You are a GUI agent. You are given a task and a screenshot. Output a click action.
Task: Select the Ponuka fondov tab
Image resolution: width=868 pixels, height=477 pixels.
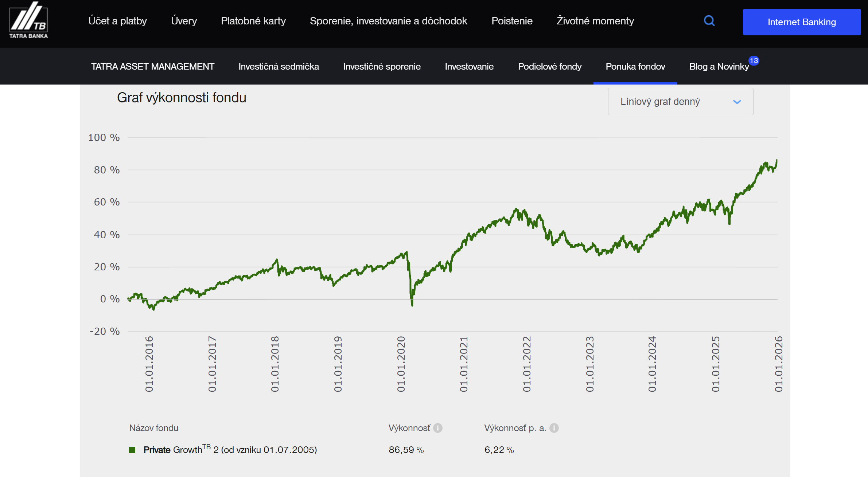click(635, 67)
